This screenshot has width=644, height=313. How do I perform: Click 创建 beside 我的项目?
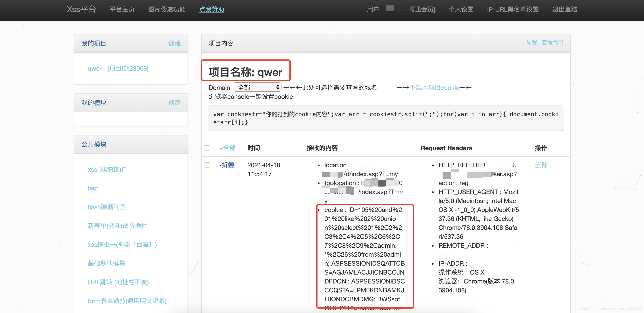coord(174,43)
